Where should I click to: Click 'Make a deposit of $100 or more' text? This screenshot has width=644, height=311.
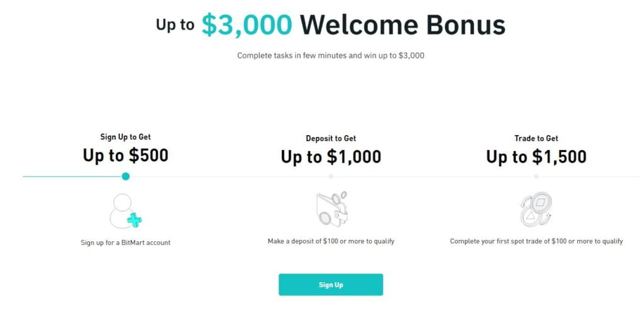coord(313,241)
